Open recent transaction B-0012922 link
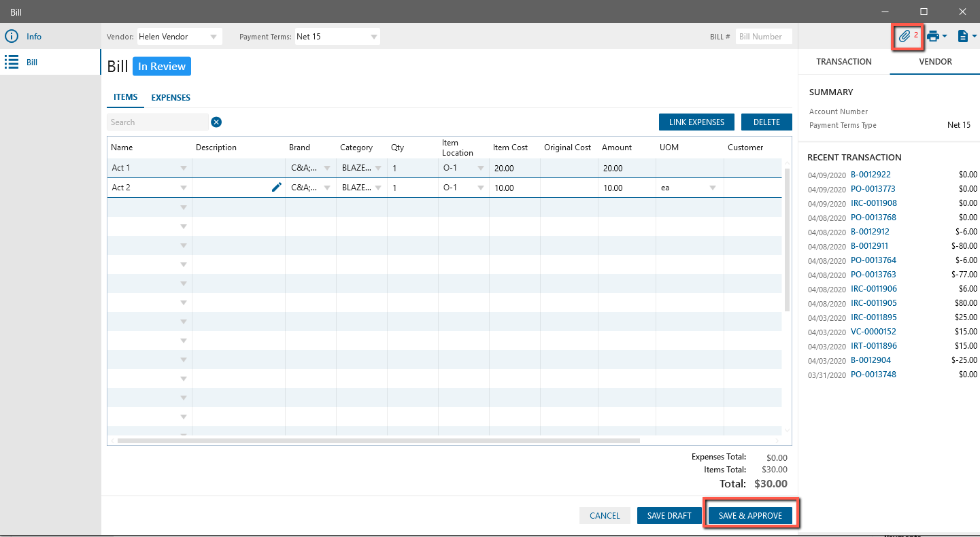Viewport: 980px width, 537px height. pos(871,175)
